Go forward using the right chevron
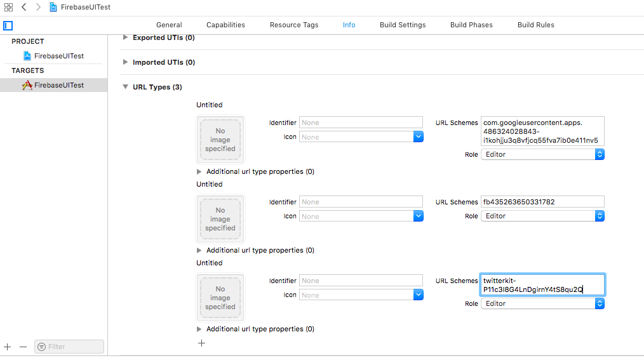 [x=37, y=7]
